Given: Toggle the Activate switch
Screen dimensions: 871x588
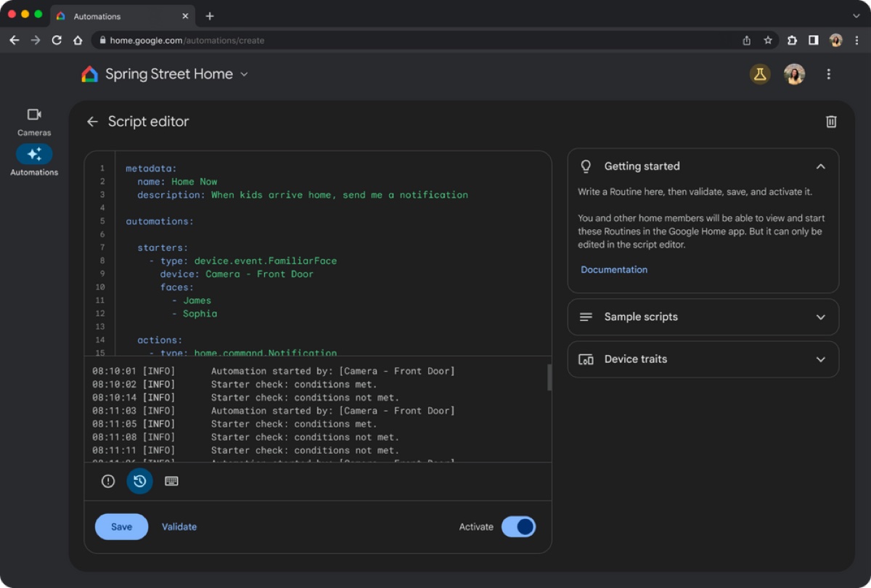Looking at the screenshot, I should [518, 527].
